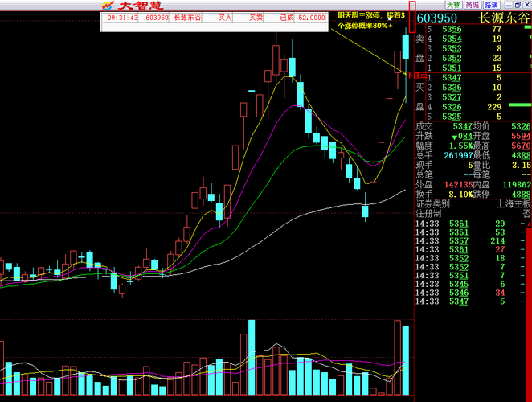Click the 52.0000 price cell in the order table
The width and height of the screenshot is (532, 402).
click(x=312, y=18)
